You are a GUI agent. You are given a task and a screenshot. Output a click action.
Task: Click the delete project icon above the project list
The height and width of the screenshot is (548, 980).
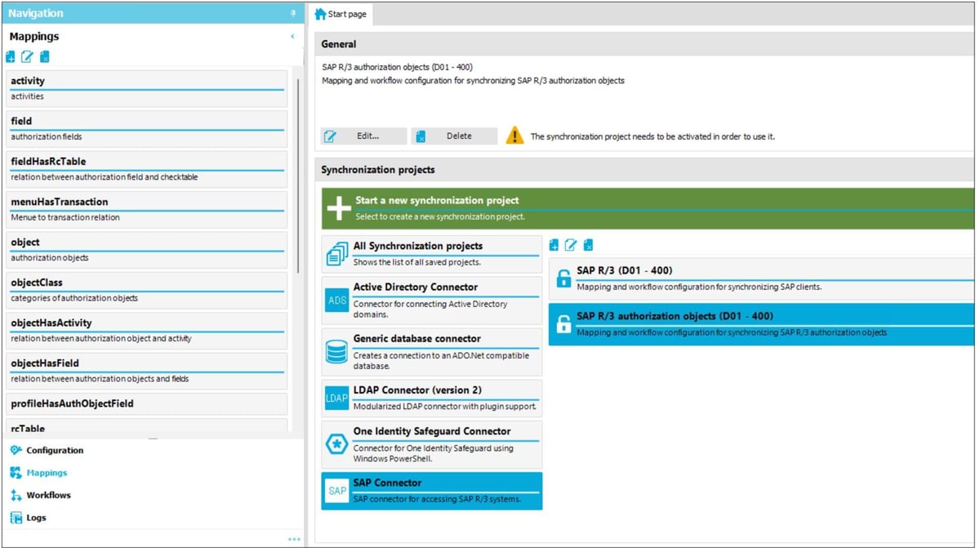(588, 244)
